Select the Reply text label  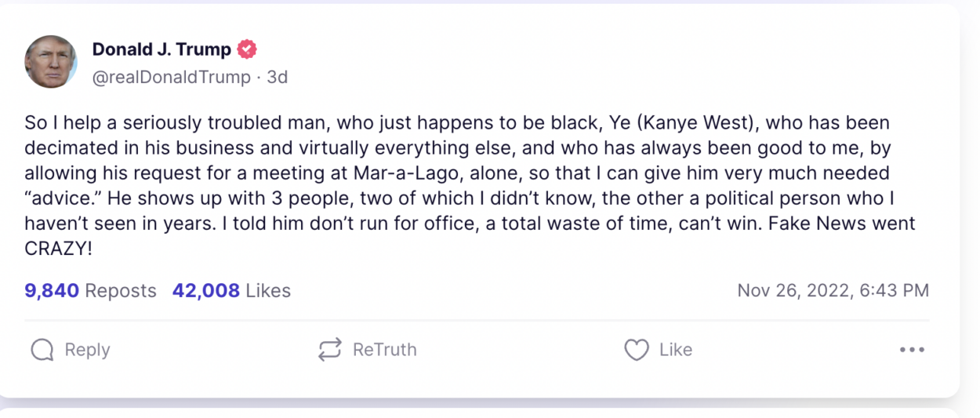[x=87, y=350]
